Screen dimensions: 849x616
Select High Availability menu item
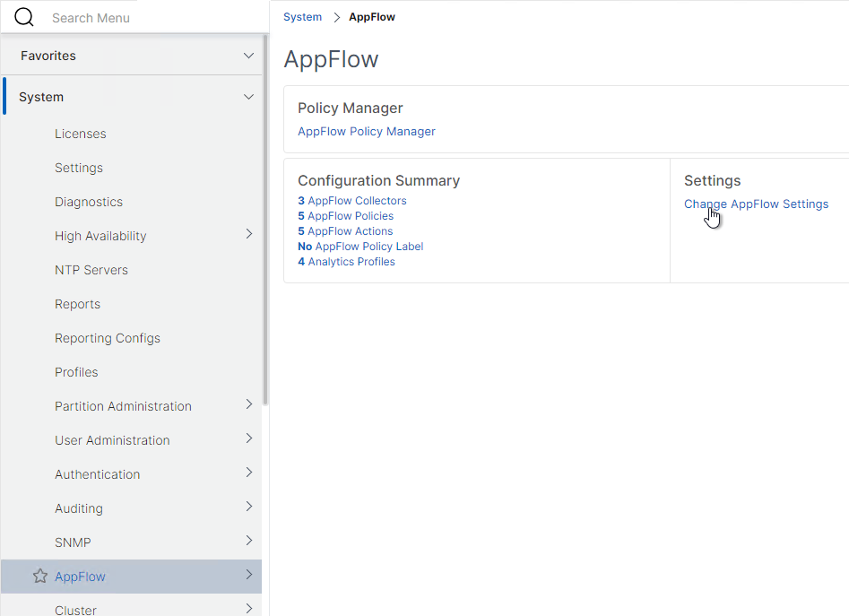tap(100, 236)
